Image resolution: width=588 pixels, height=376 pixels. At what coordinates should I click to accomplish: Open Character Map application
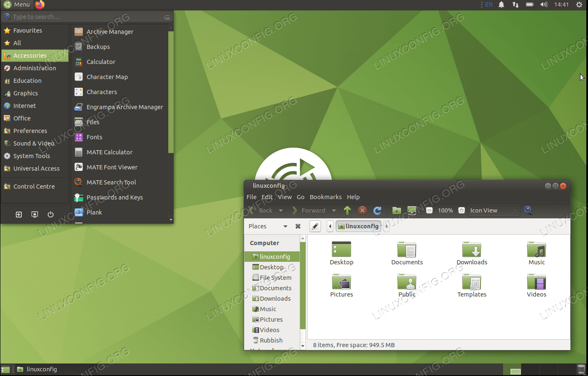tap(119, 77)
